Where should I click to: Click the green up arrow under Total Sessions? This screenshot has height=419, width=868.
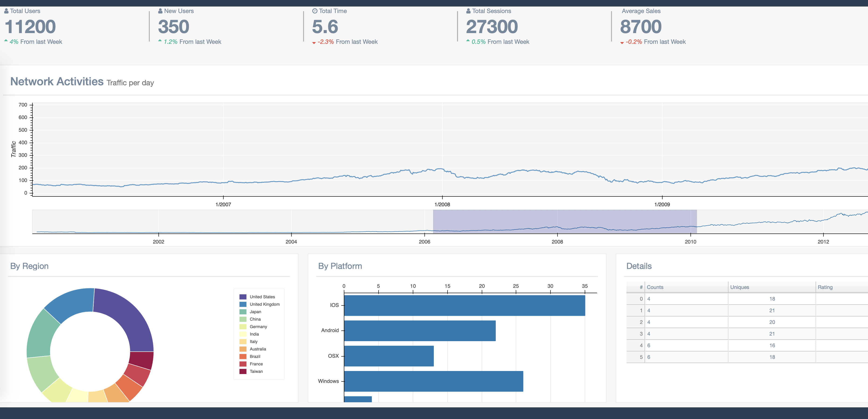coord(468,41)
